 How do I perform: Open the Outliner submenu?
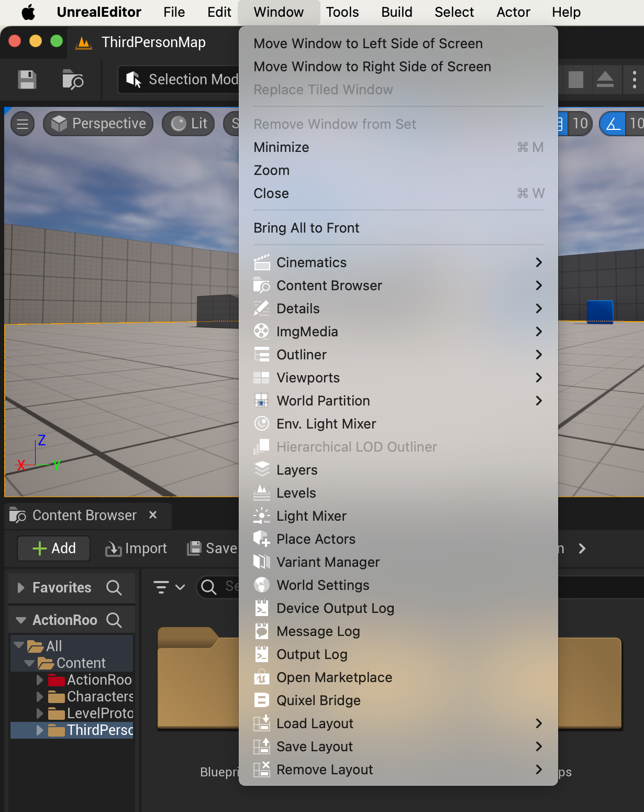coord(398,355)
